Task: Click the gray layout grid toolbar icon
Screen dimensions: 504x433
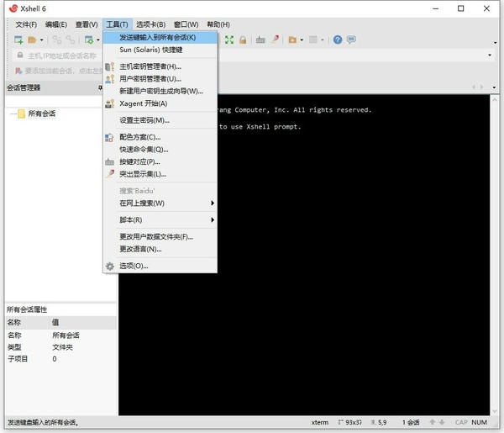Action: click(x=313, y=40)
